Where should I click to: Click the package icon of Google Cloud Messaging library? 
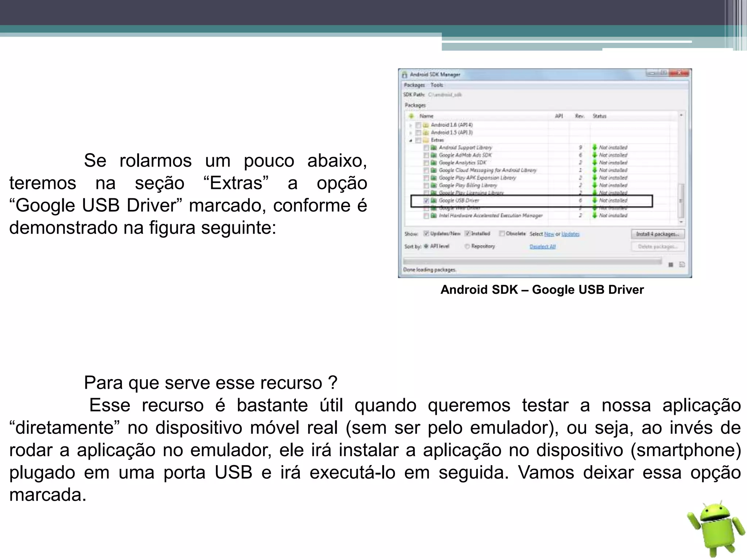433,170
